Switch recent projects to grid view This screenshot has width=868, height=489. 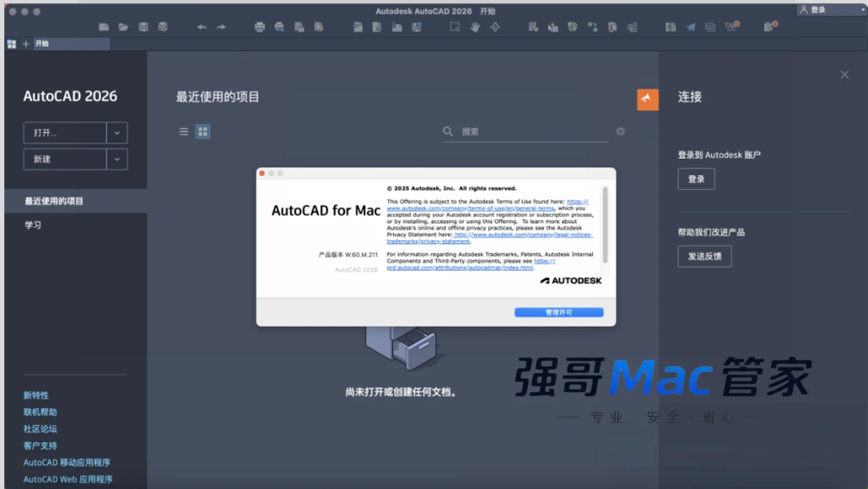[x=203, y=132]
